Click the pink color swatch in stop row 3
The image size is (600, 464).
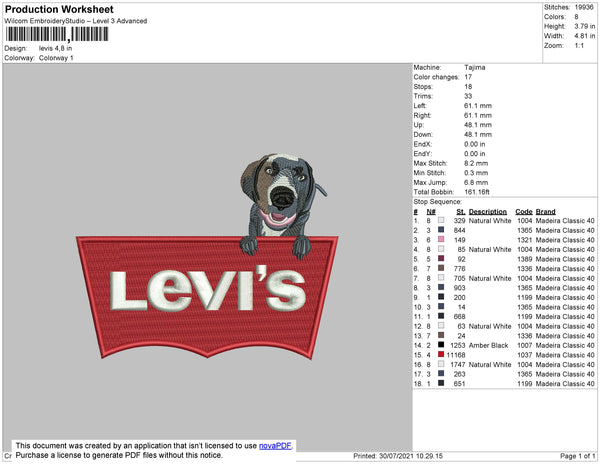441,239
